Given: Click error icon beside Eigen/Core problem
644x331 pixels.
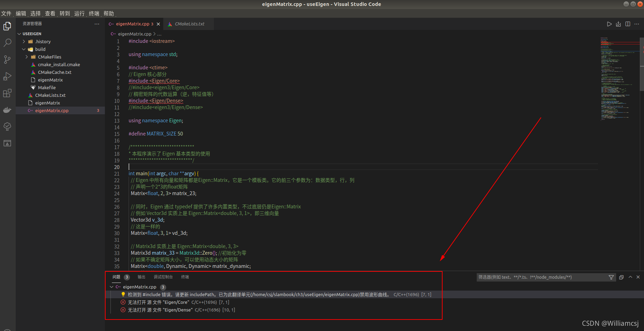Looking at the screenshot, I should point(123,302).
